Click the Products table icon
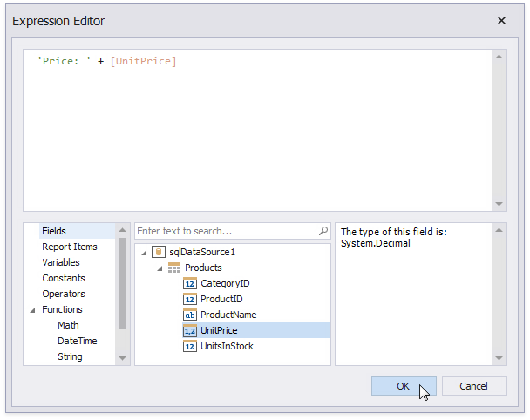Image resolution: width=530 pixels, height=420 pixels. tap(174, 268)
